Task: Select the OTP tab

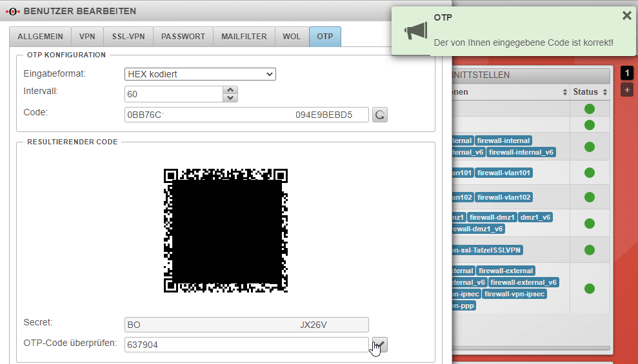Action: [324, 37]
